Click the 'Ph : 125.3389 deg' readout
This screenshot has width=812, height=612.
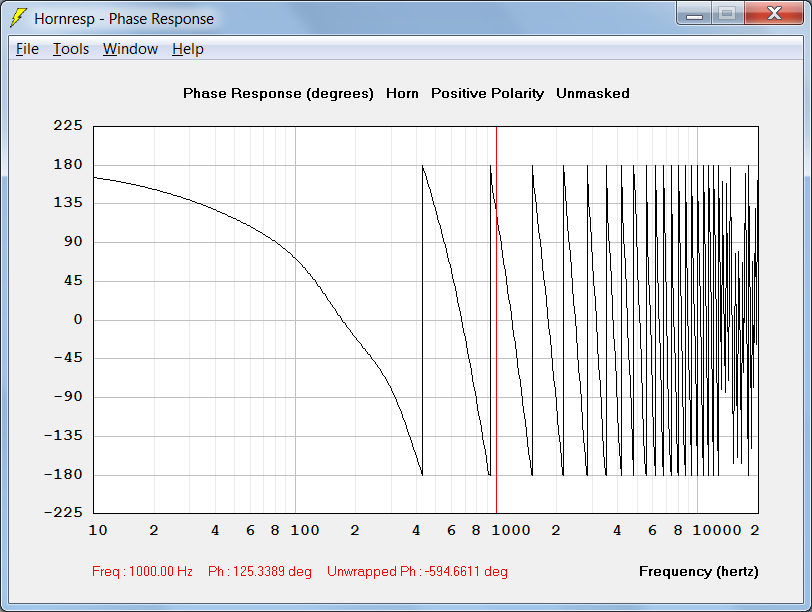[260, 572]
